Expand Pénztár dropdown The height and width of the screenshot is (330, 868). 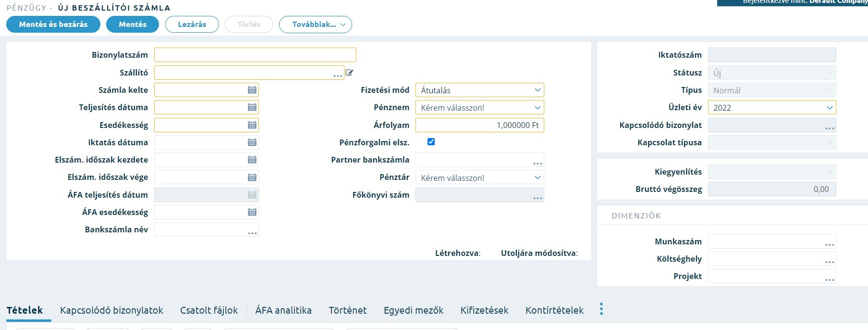pos(538,178)
